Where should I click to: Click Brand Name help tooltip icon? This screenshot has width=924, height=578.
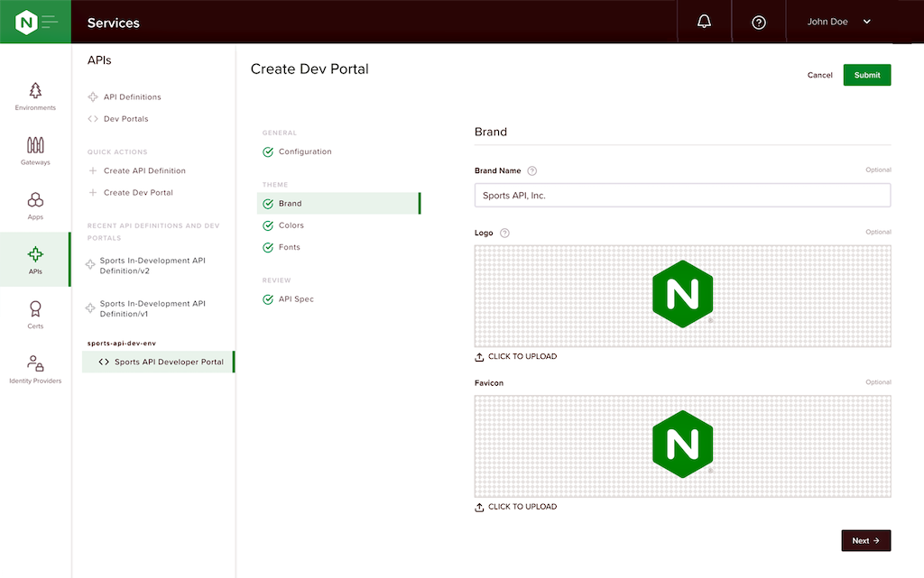click(x=532, y=170)
